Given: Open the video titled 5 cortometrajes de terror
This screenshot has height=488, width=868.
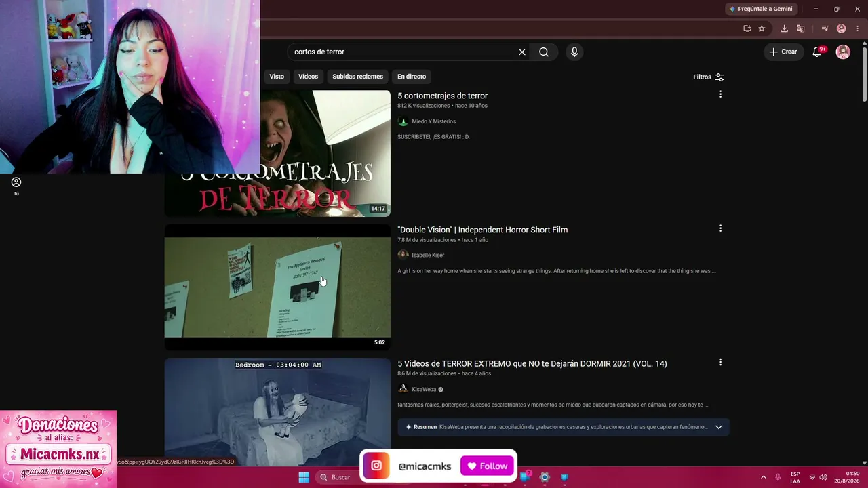Looking at the screenshot, I should (x=442, y=96).
